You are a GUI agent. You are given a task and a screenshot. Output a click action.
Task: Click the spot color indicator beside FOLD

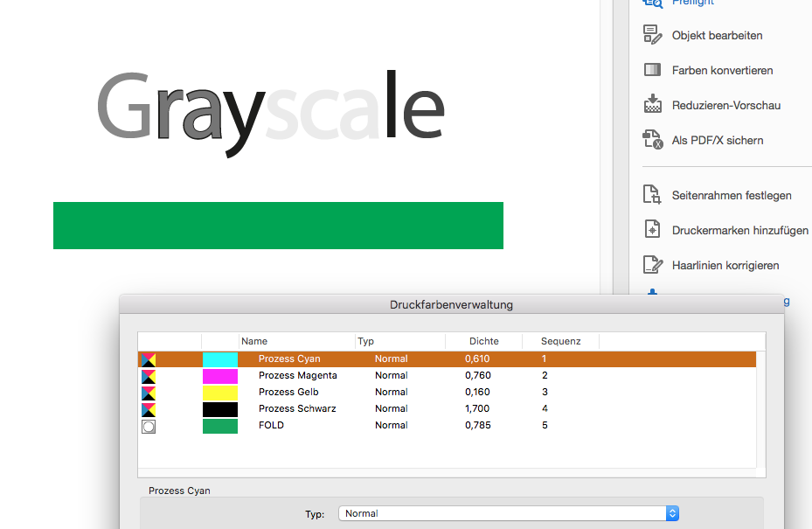[x=148, y=426]
